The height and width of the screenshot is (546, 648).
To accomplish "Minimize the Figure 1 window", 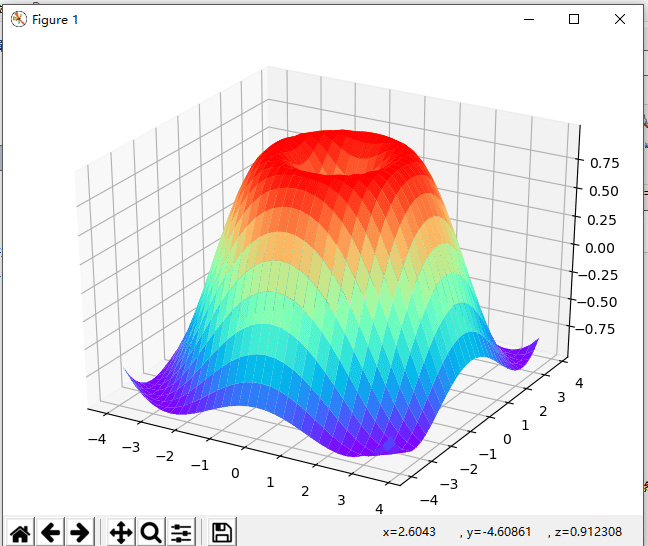I will tap(529, 19).
